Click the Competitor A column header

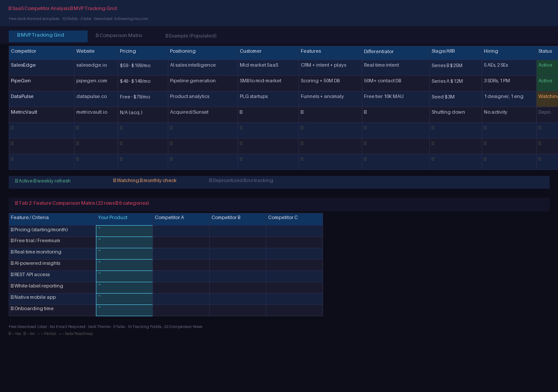(x=181, y=219)
